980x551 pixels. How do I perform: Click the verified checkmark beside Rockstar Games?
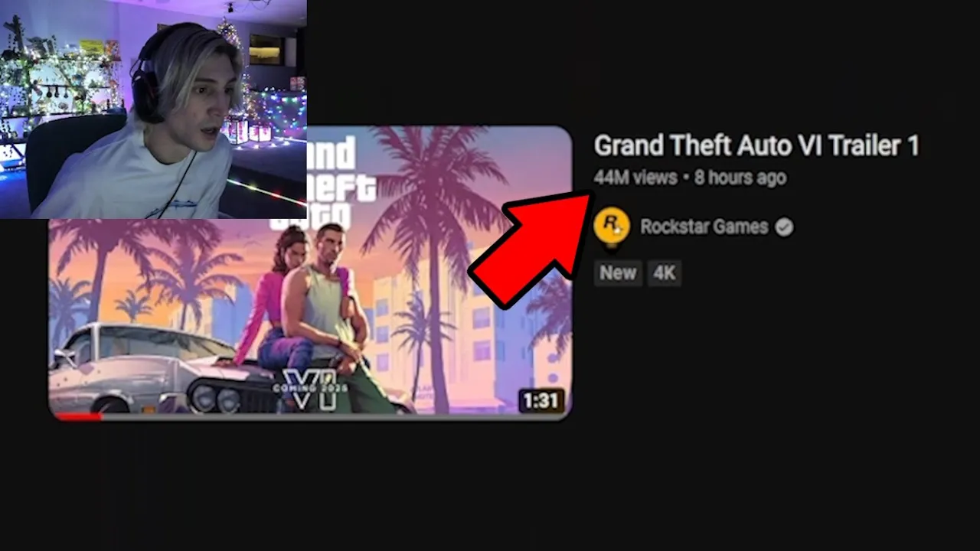click(x=784, y=227)
